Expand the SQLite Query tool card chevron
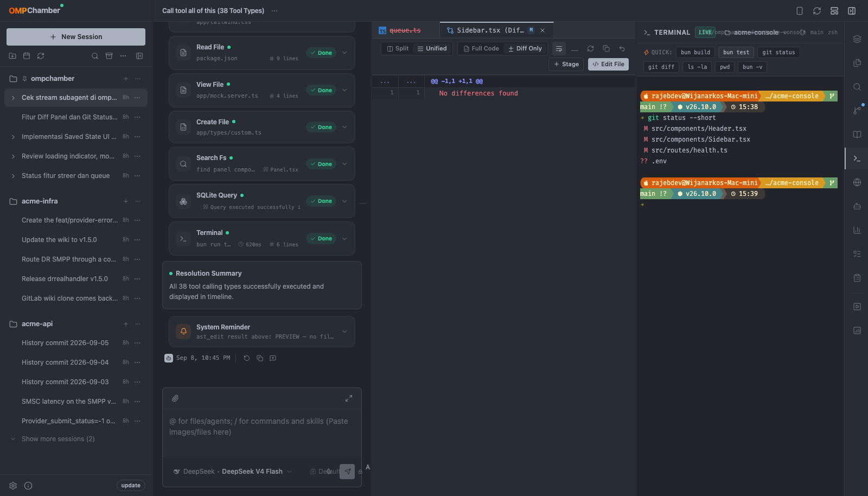This screenshot has width=868, height=496. (344, 201)
